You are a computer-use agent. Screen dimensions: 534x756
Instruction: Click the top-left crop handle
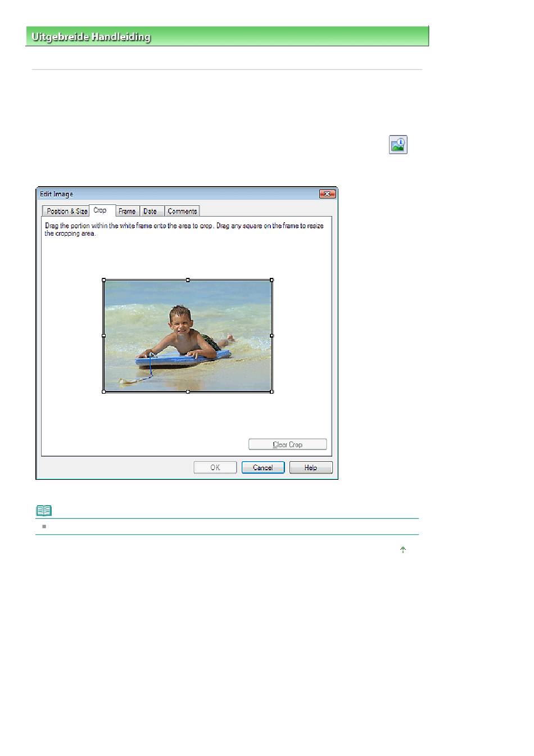coord(103,280)
